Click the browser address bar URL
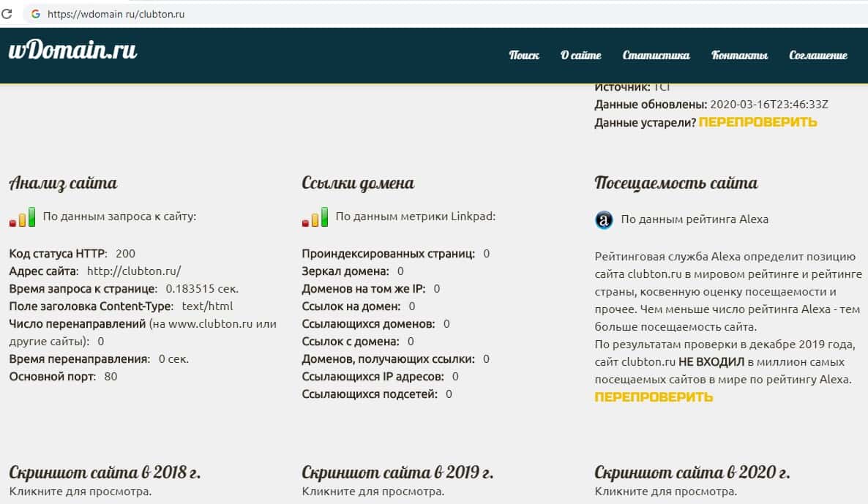 point(116,14)
